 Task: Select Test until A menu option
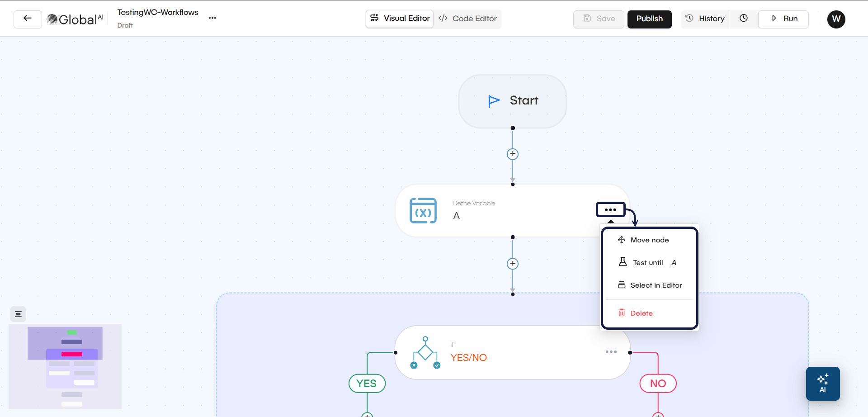649,263
